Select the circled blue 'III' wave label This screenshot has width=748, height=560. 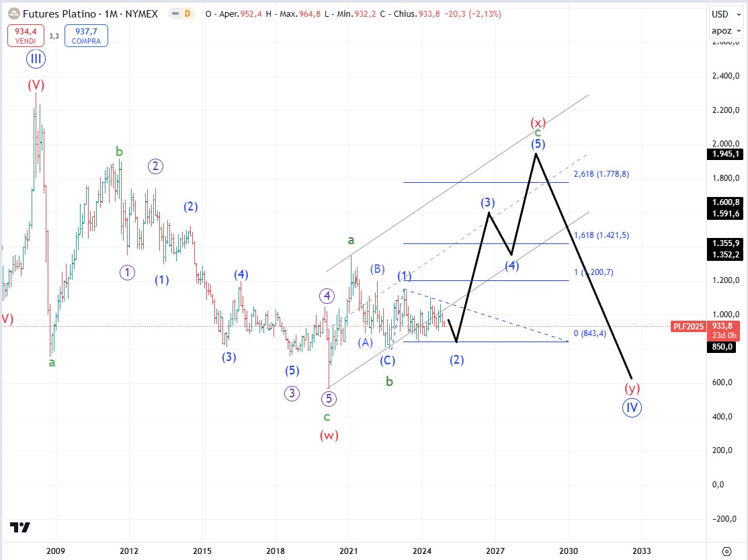tap(36, 58)
